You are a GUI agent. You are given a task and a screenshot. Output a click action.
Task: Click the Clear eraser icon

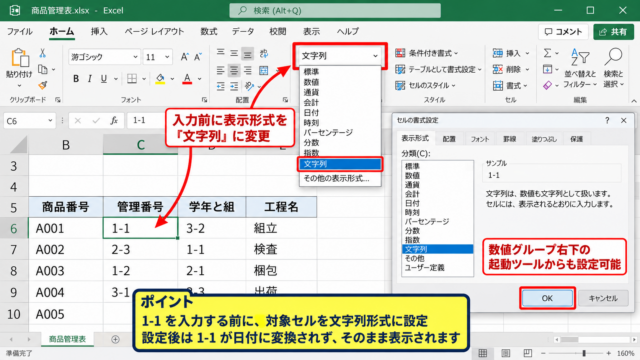tap(547, 85)
